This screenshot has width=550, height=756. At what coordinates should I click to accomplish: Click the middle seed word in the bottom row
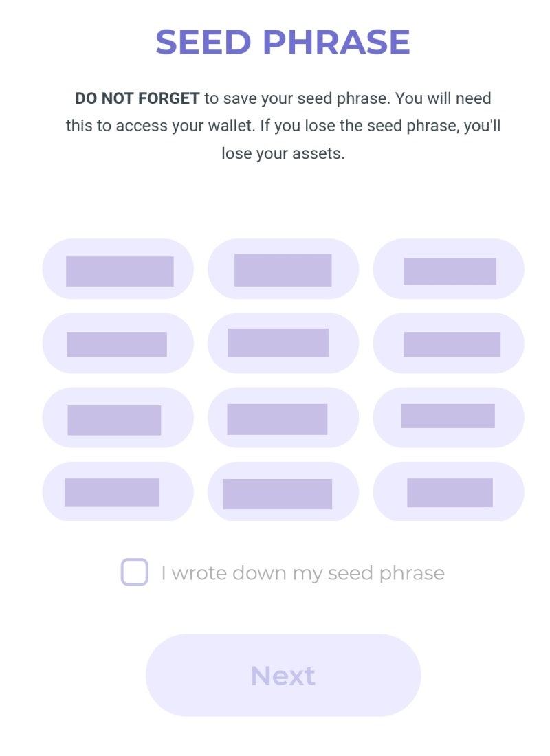pyautogui.click(x=283, y=491)
